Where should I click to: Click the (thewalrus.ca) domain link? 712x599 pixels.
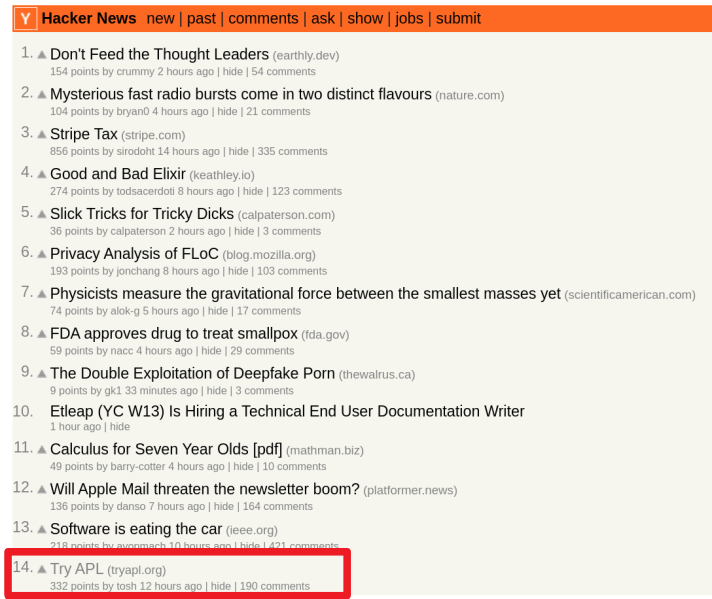[377, 375]
